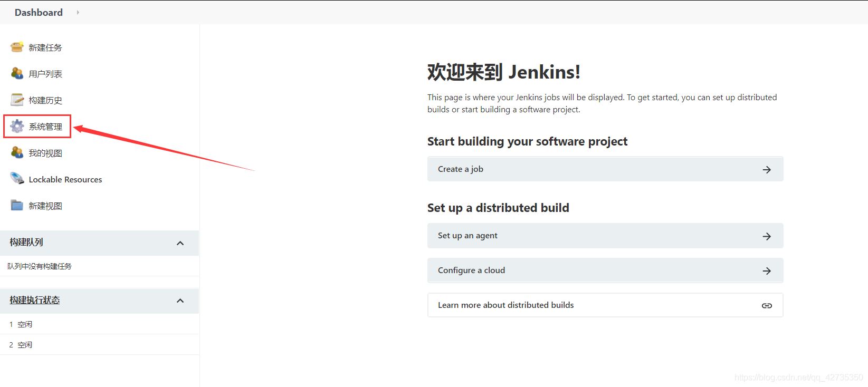Click the Configure a cloud button
868x387 pixels.
(605, 270)
